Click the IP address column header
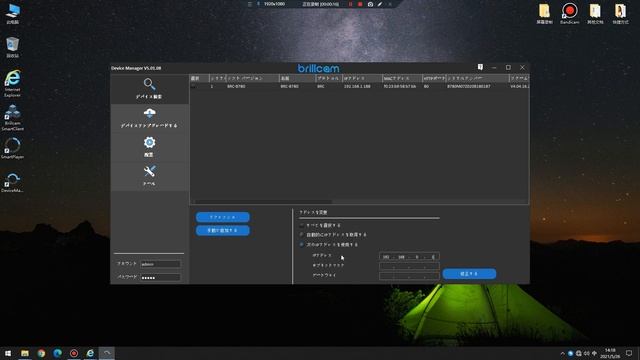 point(362,78)
